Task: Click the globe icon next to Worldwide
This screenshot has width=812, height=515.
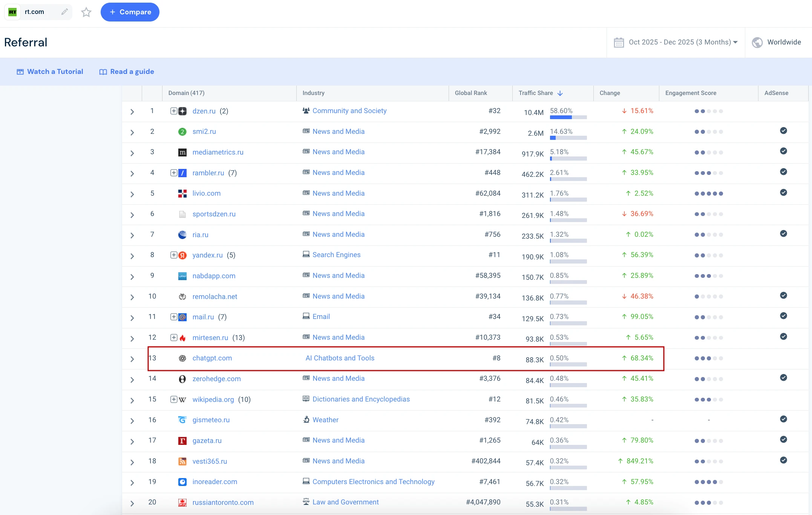Action: click(x=757, y=42)
